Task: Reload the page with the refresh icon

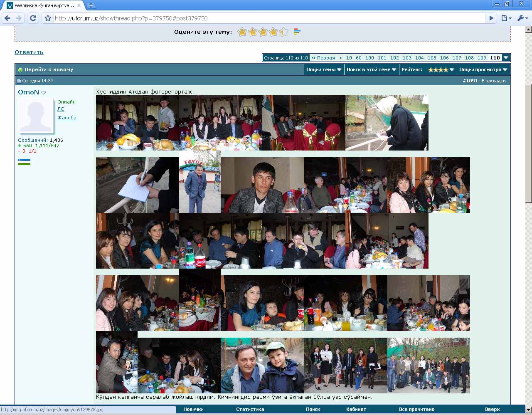Action: pos(33,18)
